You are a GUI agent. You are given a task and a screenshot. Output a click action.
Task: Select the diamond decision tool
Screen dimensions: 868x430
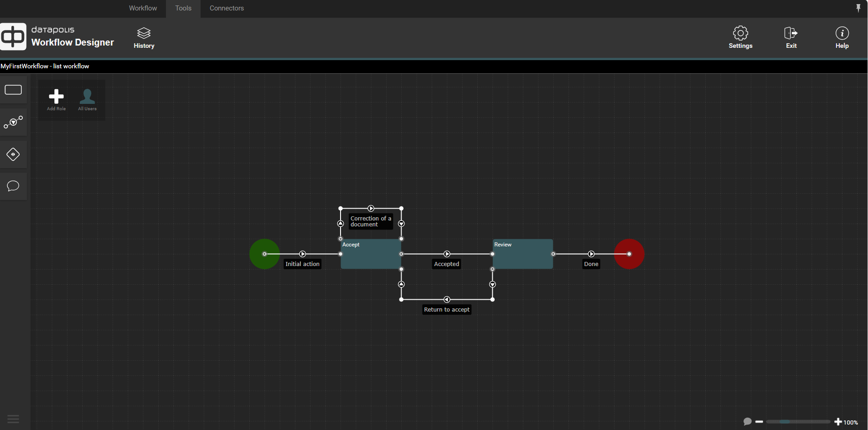tap(13, 154)
